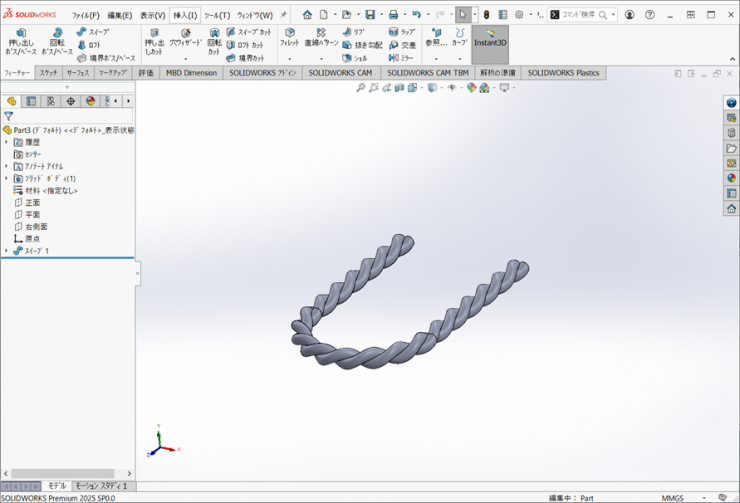Open Appearances tab in right task pane

point(731,178)
